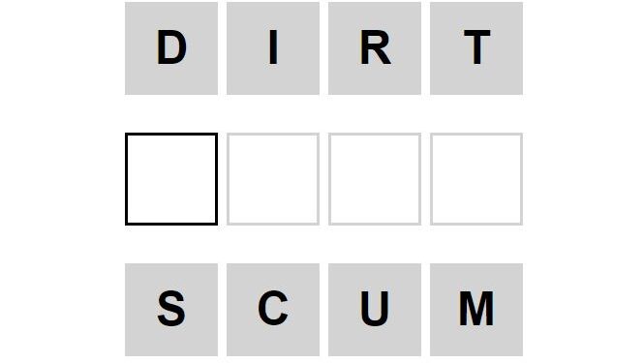The height and width of the screenshot is (363, 644).
Task: Click the letter R tile
Action: pos(375,48)
